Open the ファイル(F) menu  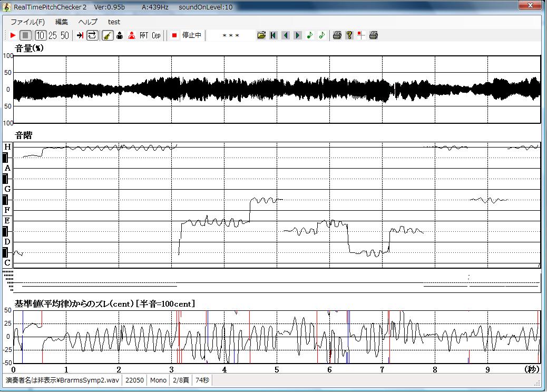pyautogui.click(x=27, y=22)
